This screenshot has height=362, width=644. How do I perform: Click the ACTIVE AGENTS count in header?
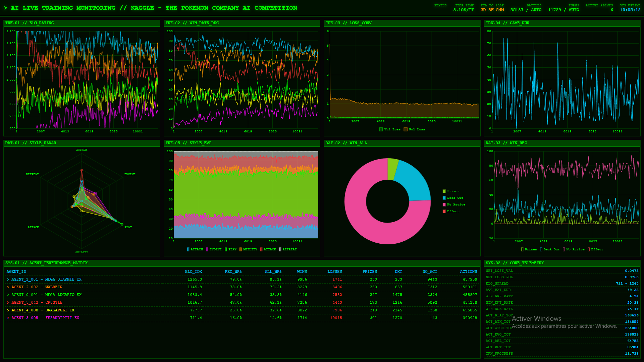(611, 10)
